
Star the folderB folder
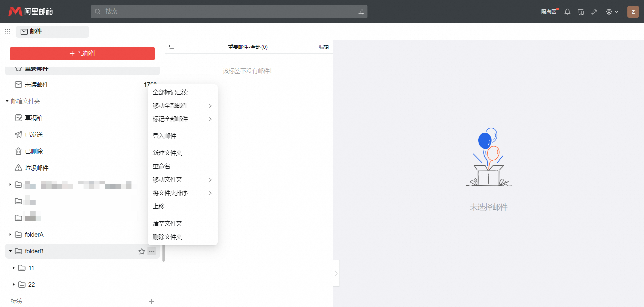point(142,251)
